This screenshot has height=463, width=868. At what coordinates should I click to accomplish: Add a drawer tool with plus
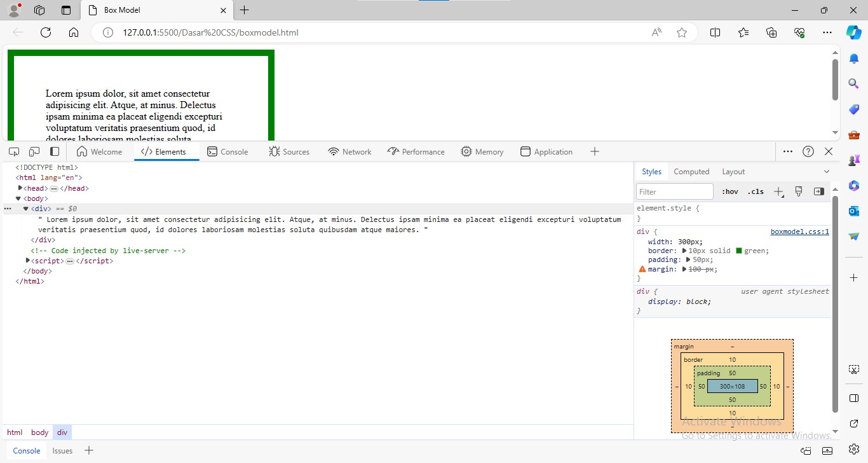pos(89,451)
